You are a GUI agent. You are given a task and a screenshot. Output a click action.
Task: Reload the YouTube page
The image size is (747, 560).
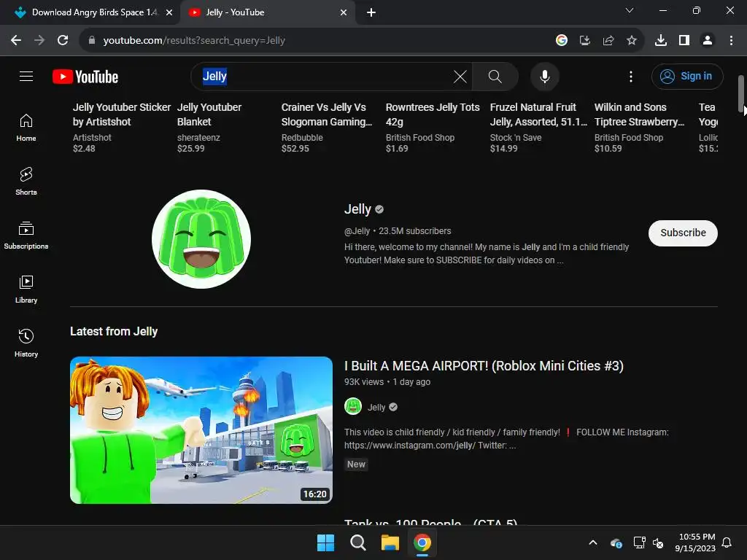(x=63, y=41)
